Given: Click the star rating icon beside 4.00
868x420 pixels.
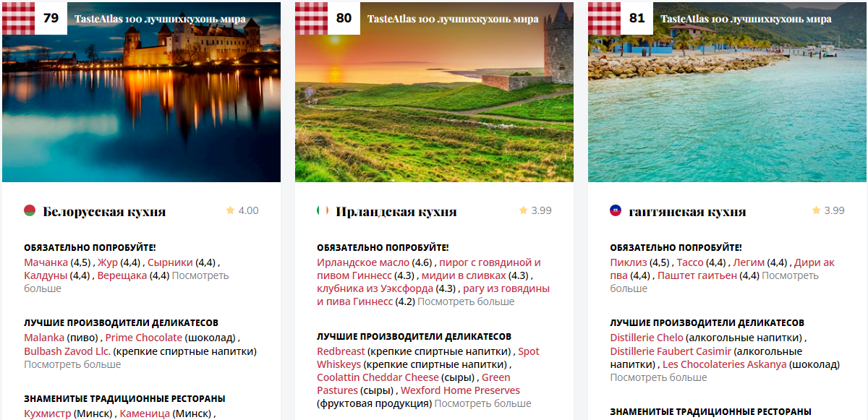Looking at the screenshot, I should click(x=230, y=210).
